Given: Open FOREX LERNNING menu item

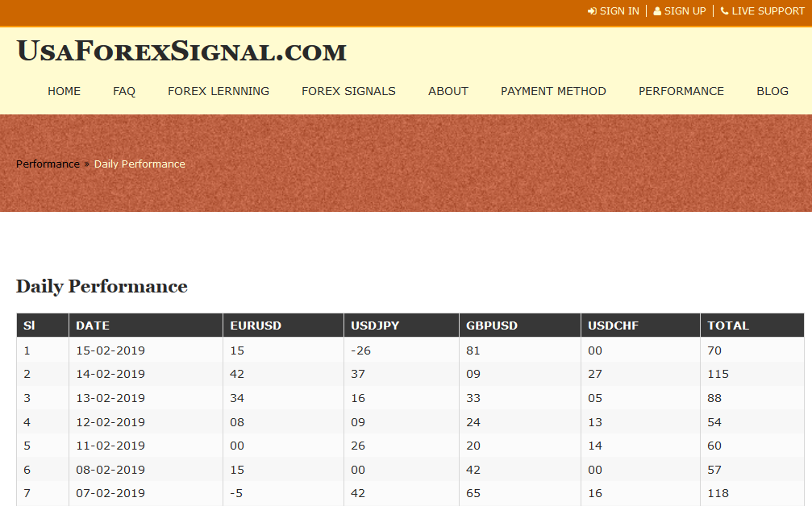Looking at the screenshot, I should pyautogui.click(x=219, y=92).
